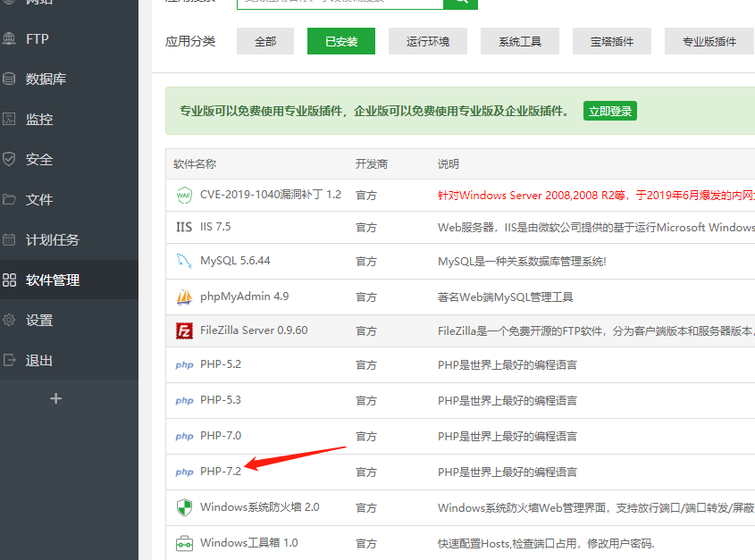Click the 立即登录 login button
The height and width of the screenshot is (560, 755).
(x=610, y=112)
